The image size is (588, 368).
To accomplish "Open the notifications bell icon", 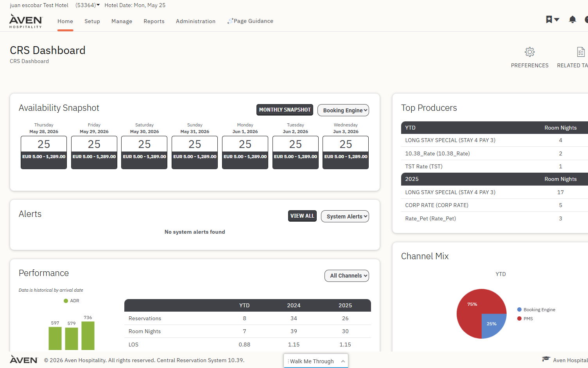I will 572,20.
